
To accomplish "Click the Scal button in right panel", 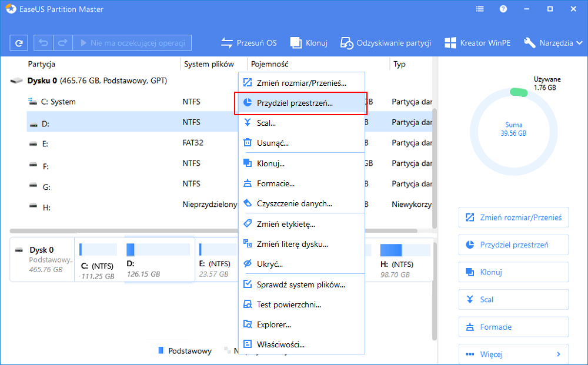I will [513, 299].
